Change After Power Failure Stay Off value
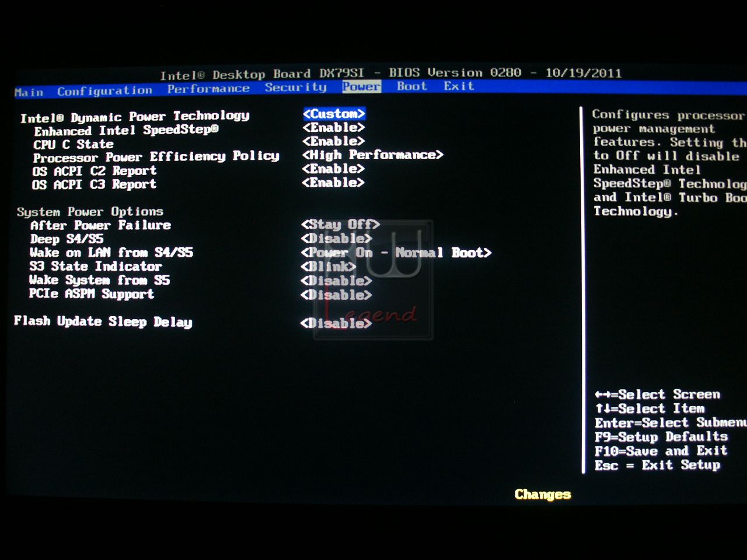Image resolution: width=747 pixels, height=560 pixels. [x=341, y=225]
